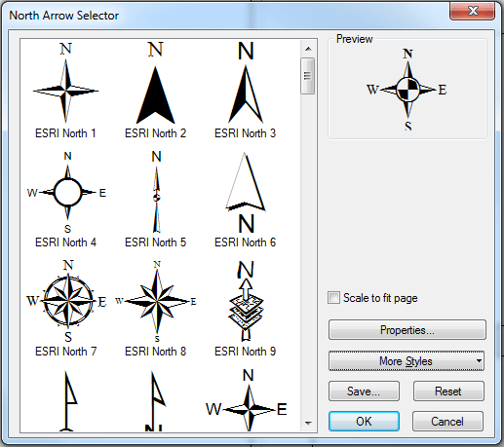Select the four-point W-E compass in bottom row
504x447 pixels.
point(247,400)
